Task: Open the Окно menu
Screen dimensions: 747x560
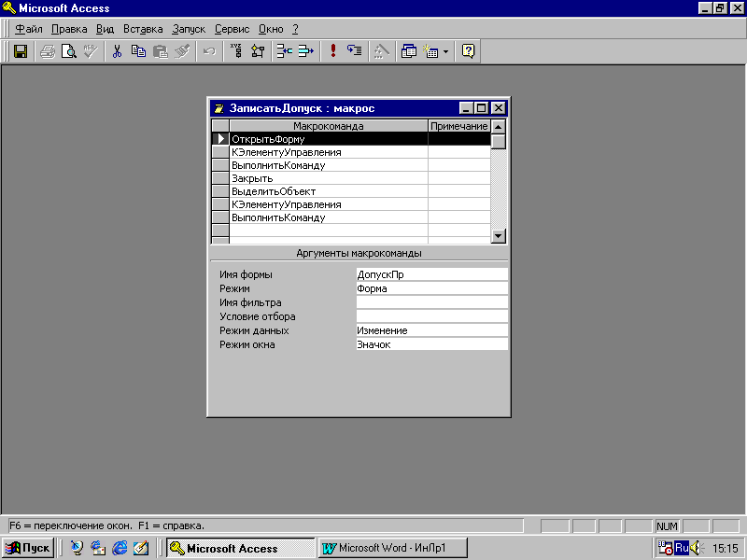Action: [x=271, y=29]
